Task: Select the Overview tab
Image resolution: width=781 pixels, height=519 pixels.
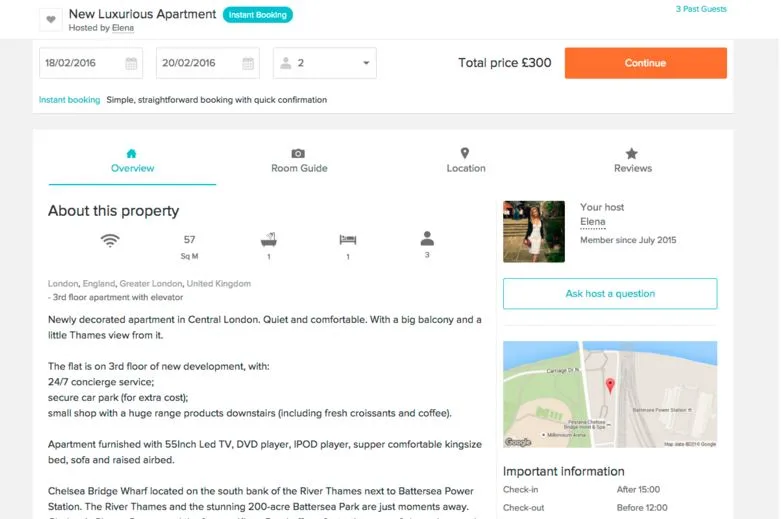Action: (x=132, y=160)
